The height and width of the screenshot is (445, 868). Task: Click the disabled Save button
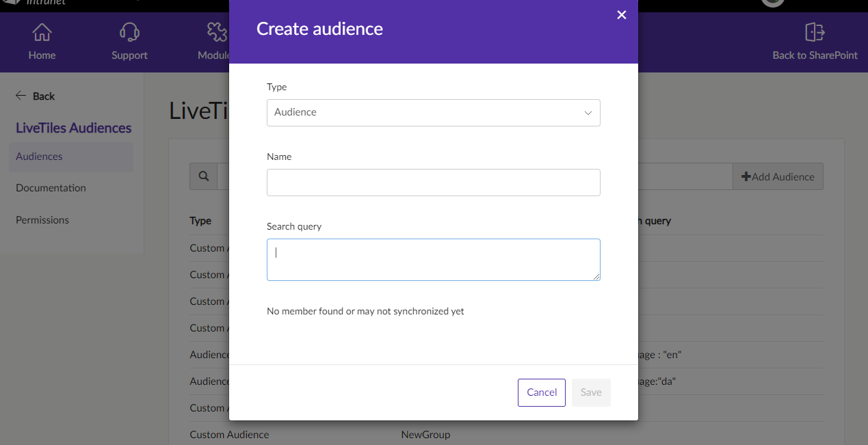[x=591, y=392]
